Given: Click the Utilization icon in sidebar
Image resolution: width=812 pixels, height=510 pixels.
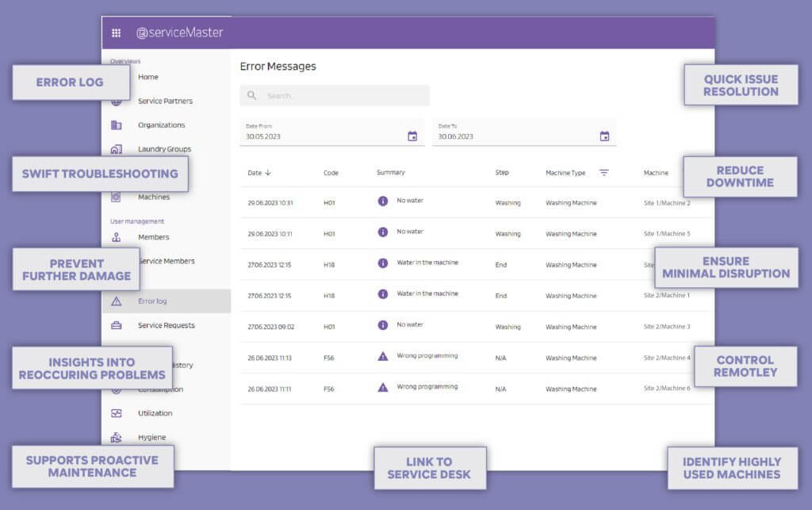Looking at the screenshot, I should click(117, 413).
